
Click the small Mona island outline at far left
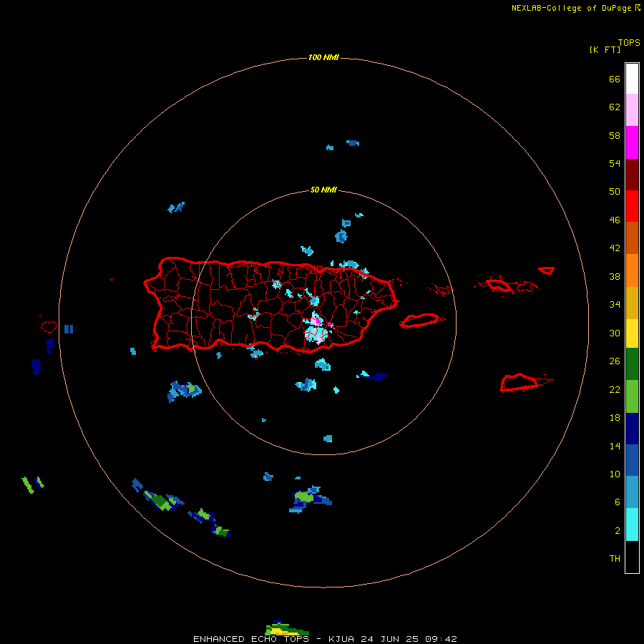pyautogui.click(x=49, y=326)
